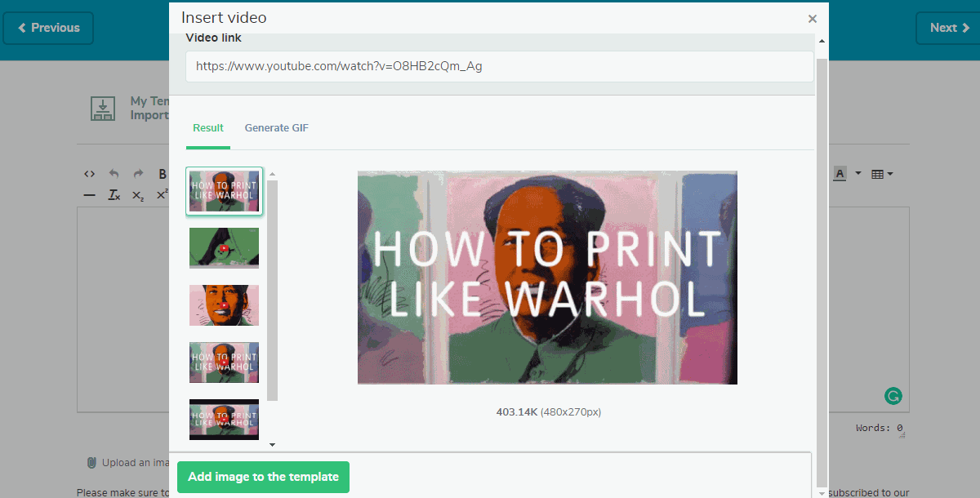Apply subscript formatting
Screen dimensions: 980x498
pyautogui.click(x=136, y=194)
